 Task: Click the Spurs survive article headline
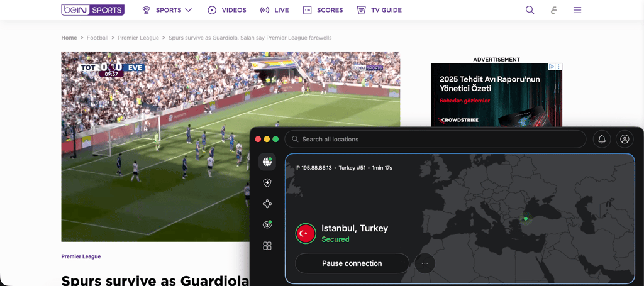pos(155,280)
